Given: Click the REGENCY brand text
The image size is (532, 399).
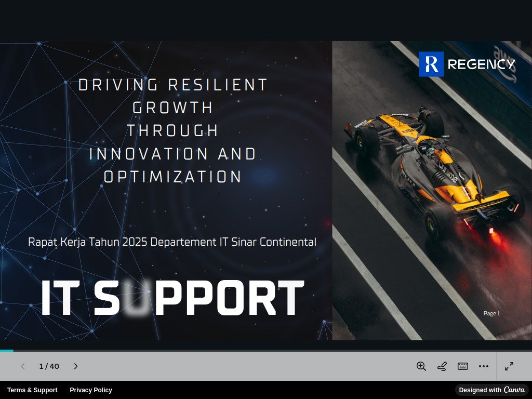Looking at the screenshot, I should (x=481, y=64).
